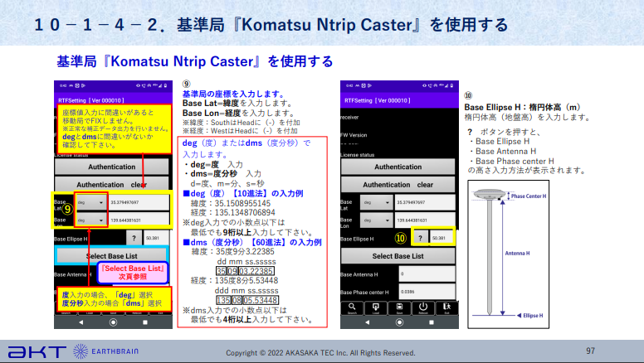Click 'Ellipse H' label in antenna diagram
644x363 pixels.
click(533, 316)
